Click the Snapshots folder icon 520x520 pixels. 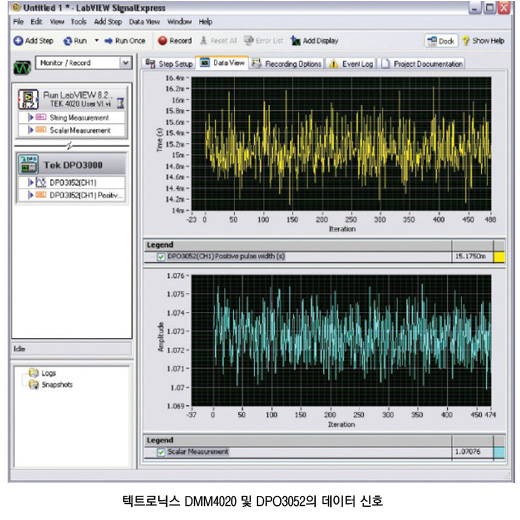click(34, 384)
